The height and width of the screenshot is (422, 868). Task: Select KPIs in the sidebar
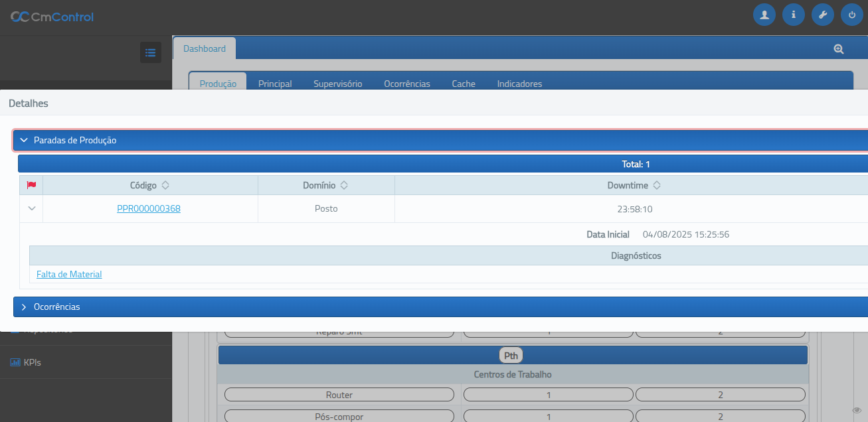pos(32,362)
